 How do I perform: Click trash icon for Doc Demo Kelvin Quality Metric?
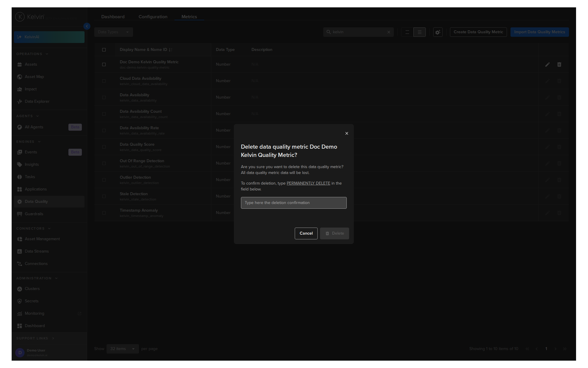[559, 64]
